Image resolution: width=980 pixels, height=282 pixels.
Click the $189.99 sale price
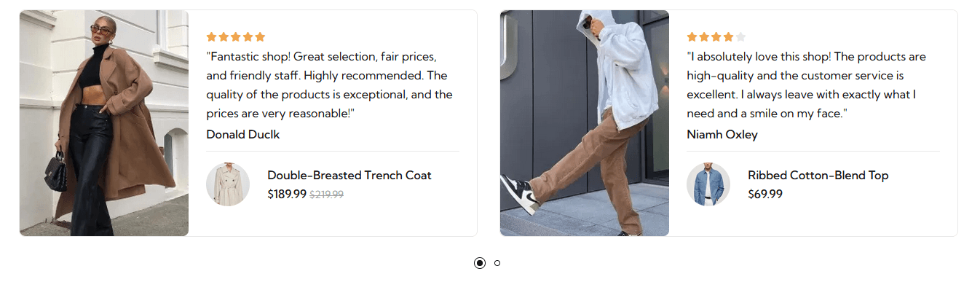[287, 195]
